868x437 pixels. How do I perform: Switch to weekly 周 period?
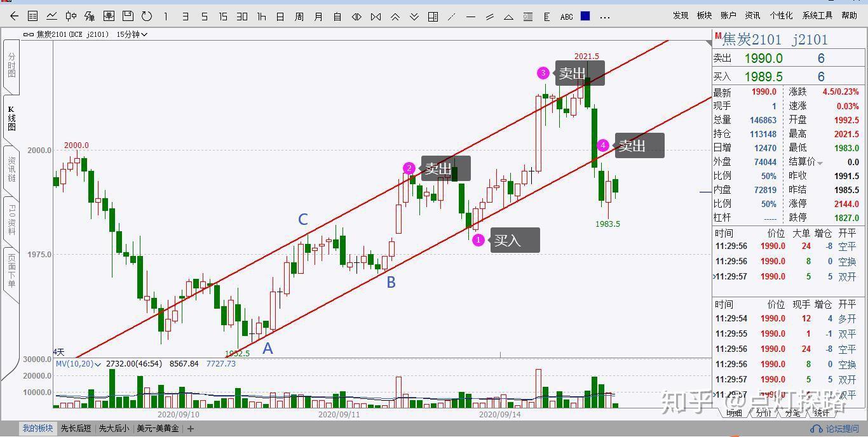tap(299, 17)
